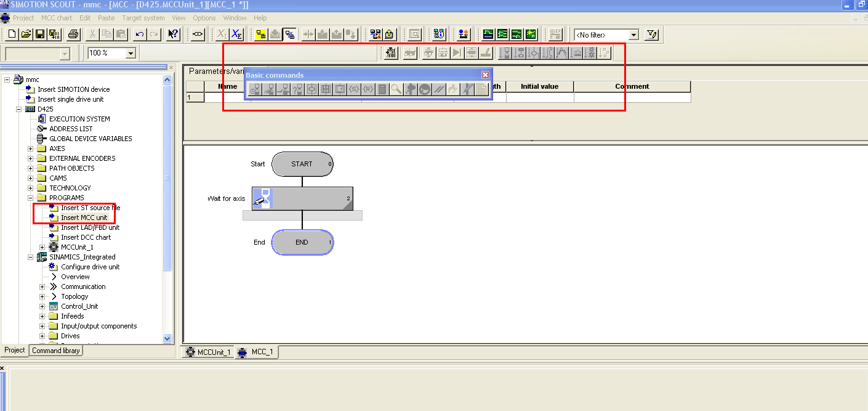Print using the printer toolbar icon
Screen dimensions: 868x411
tap(73, 35)
